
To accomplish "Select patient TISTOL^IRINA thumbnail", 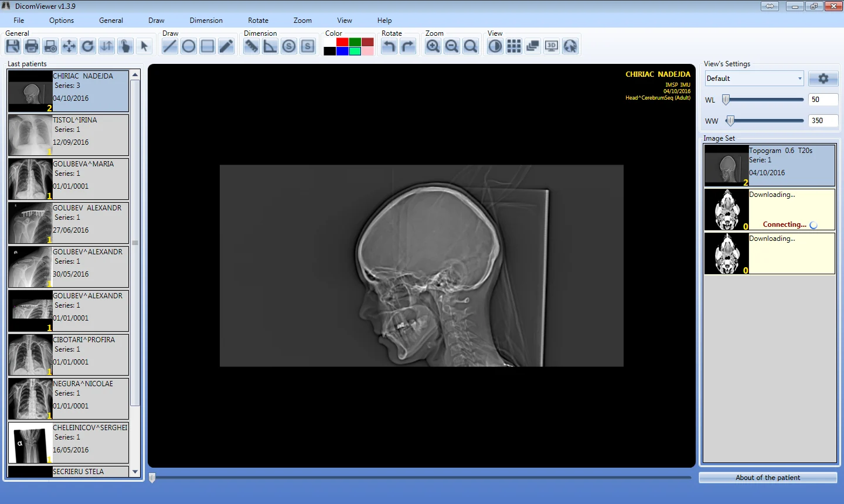I will pos(30,135).
